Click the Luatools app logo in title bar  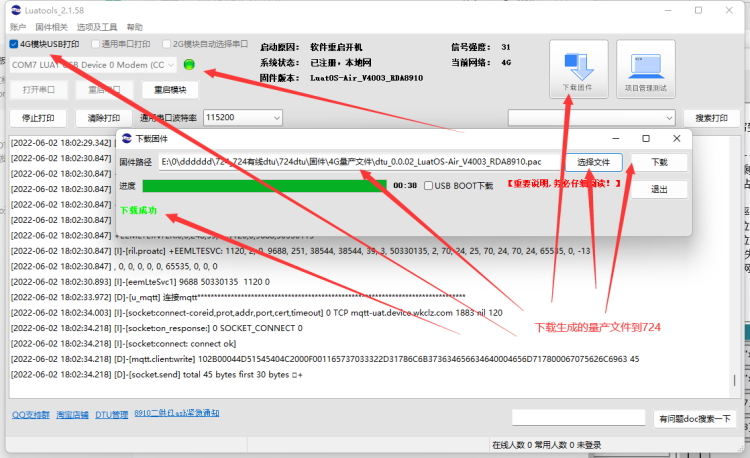tap(16, 10)
